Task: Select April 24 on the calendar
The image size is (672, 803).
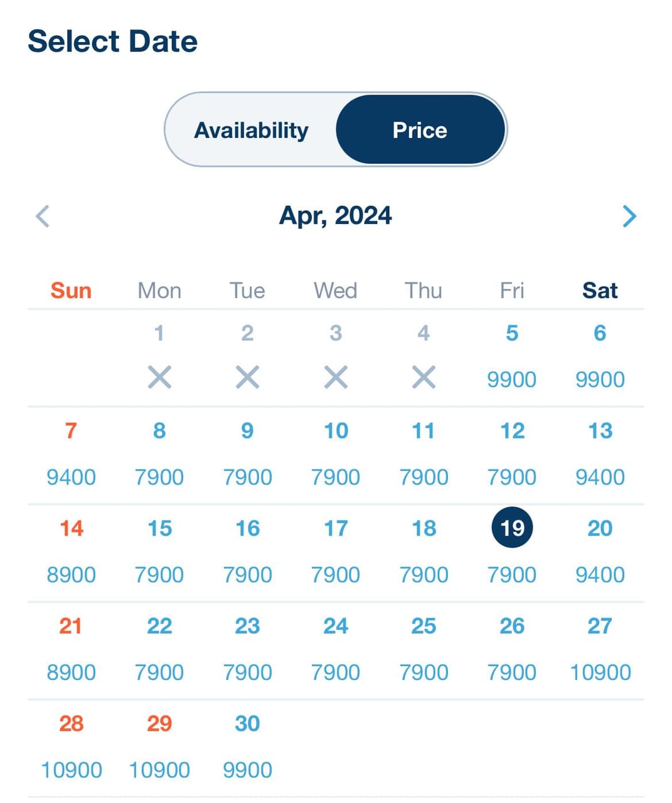Action: [x=336, y=649]
